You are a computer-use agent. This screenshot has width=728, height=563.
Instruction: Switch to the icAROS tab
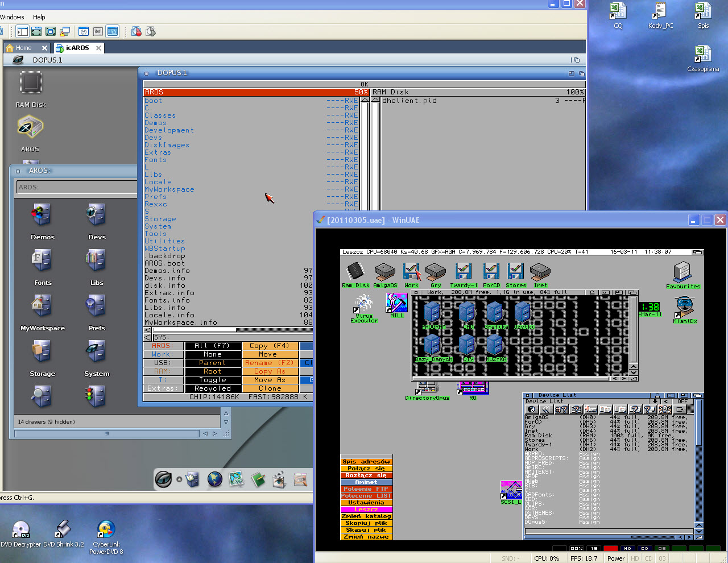tap(77, 48)
